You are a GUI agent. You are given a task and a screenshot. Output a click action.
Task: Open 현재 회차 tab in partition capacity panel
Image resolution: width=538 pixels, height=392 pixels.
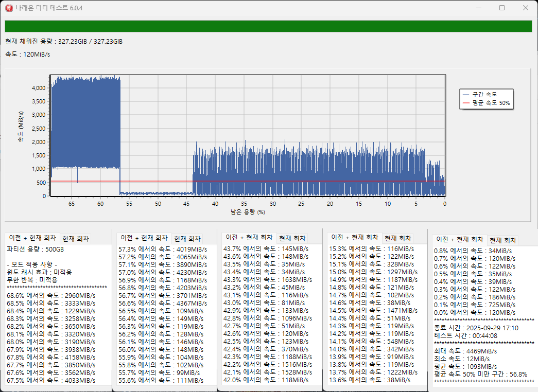75,239
